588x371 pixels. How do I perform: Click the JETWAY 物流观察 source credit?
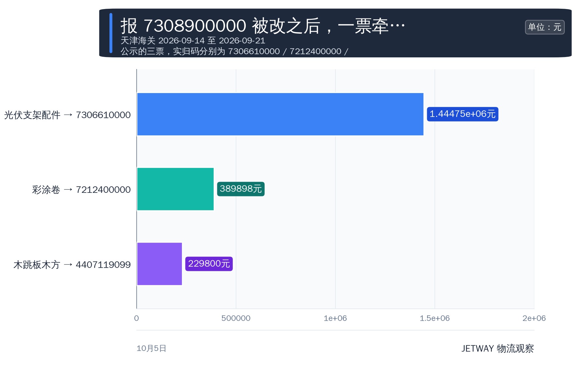pos(497,348)
